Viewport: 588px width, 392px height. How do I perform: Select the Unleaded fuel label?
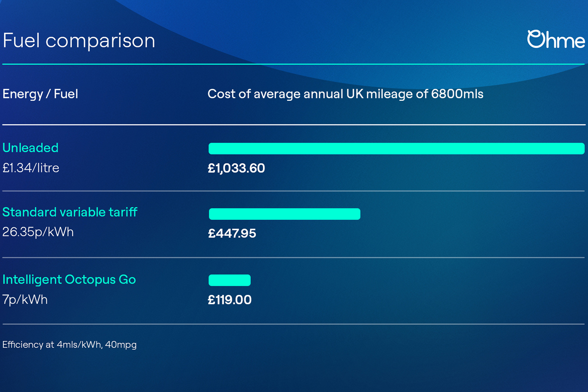(31, 148)
